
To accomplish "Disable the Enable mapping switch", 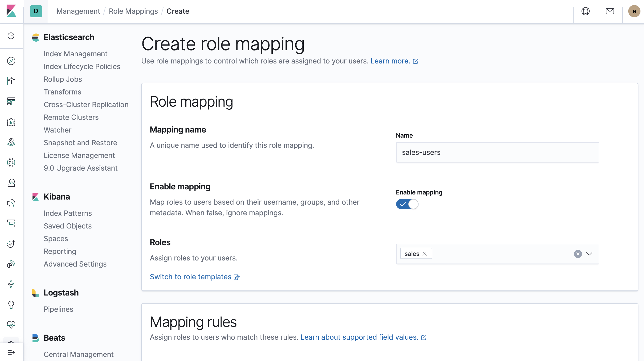I will (x=407, y=204).
